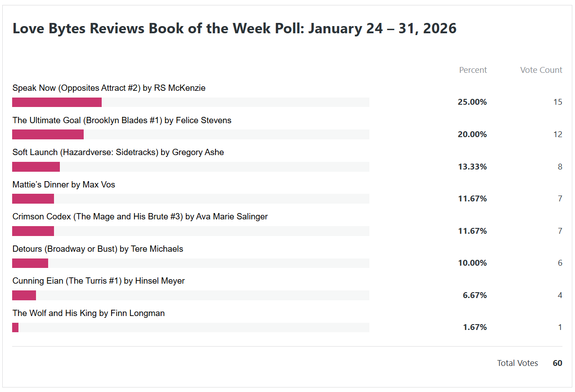
Task: Select The Wolf and His King entry
Action: [x=89, y=313]
